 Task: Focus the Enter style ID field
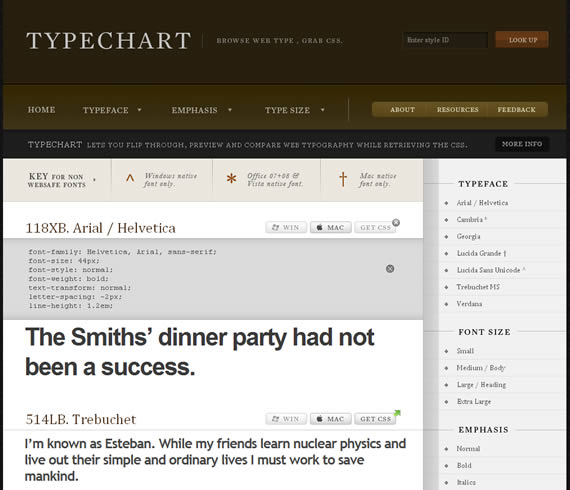[445, 40]
